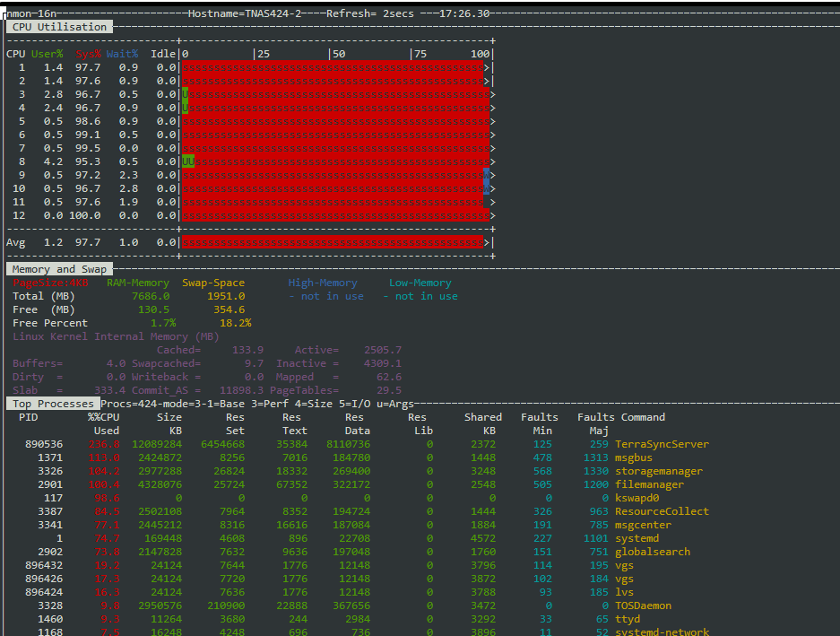This screenshot has width=840, height=636.
Task: Click the msgbus process name
Action: 634,457
